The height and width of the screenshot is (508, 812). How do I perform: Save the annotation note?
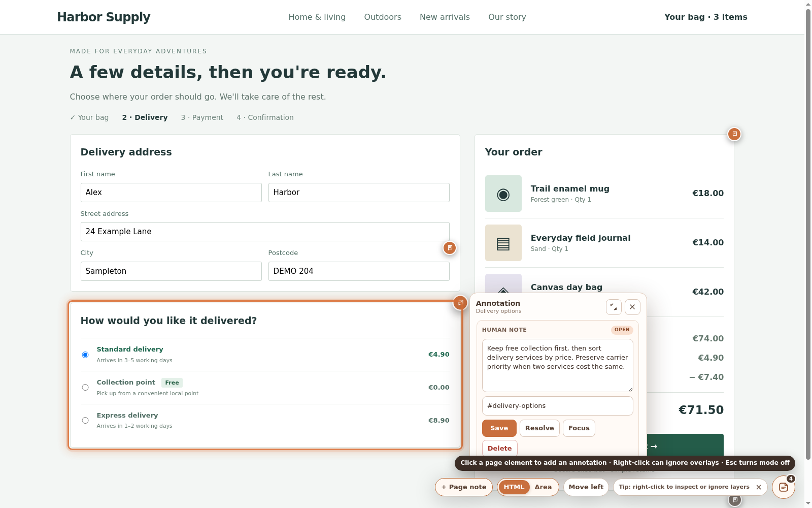[499, 428]
